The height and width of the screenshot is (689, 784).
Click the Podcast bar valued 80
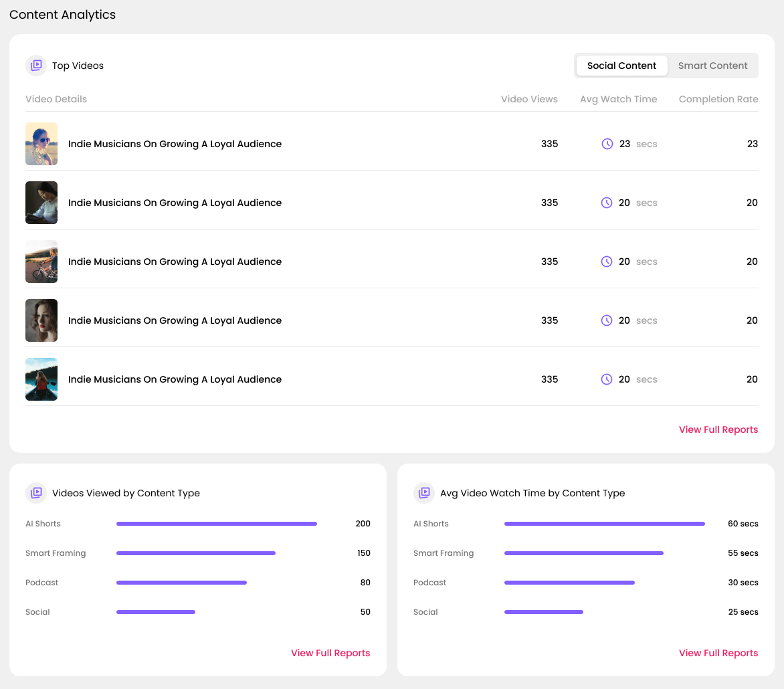(x=181, y=583)
